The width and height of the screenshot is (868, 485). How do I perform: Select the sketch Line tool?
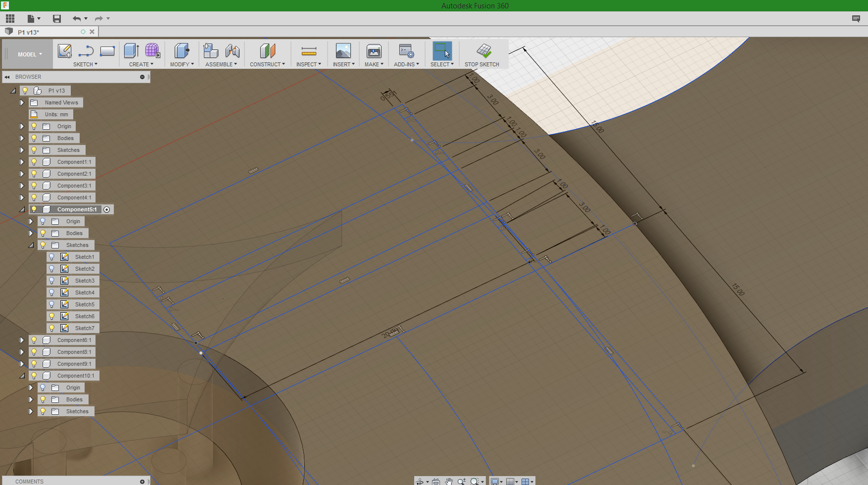(x=86, y=51)
